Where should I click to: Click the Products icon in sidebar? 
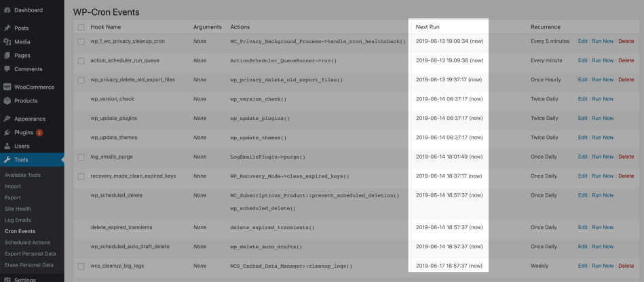pos(7,101)
